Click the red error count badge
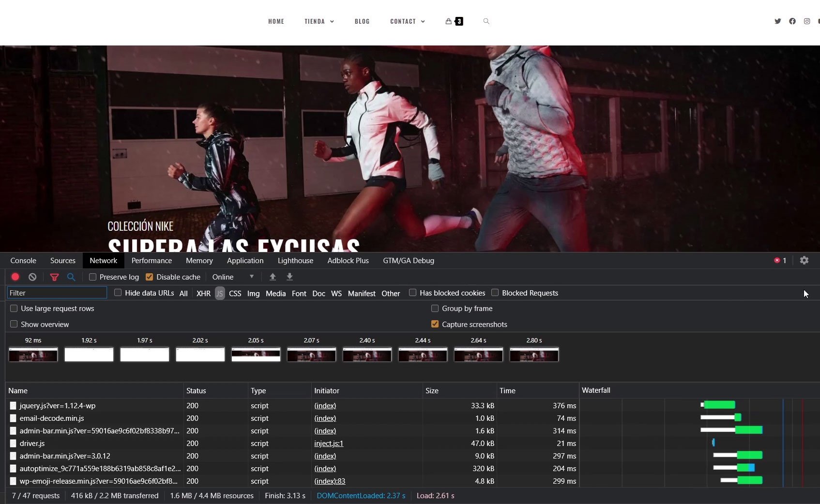The image size is (820, 504). click(780, 260)
